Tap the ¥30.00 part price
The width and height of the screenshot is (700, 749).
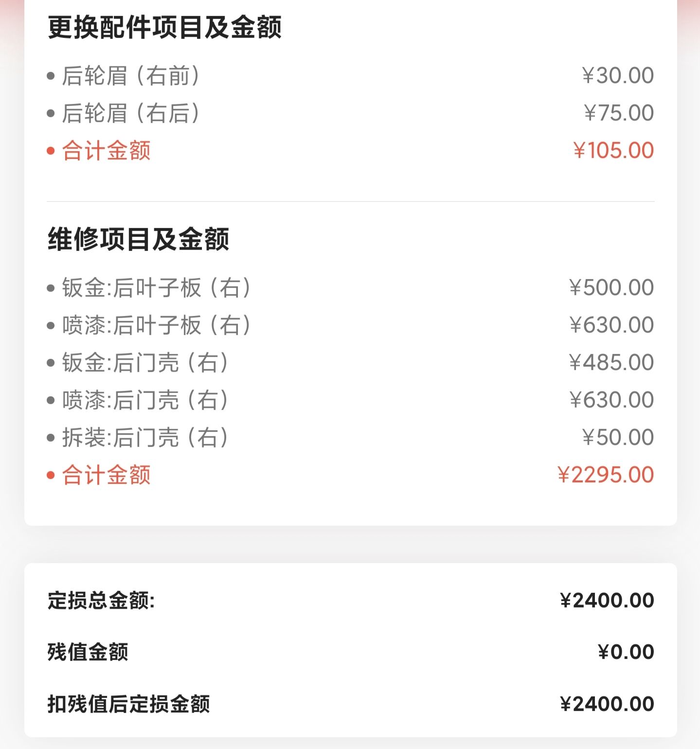pos(617,76)
